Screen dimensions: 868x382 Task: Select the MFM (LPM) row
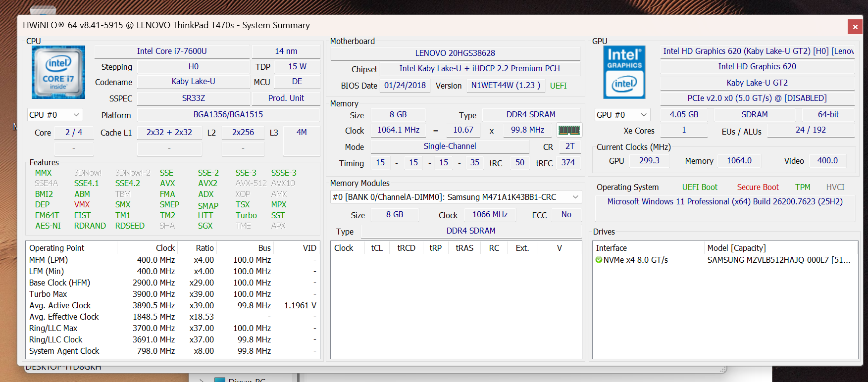click(172, 260)
